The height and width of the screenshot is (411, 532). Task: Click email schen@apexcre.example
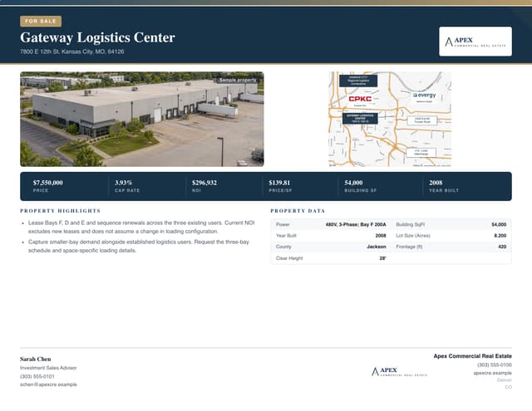[x=48, y=384]
